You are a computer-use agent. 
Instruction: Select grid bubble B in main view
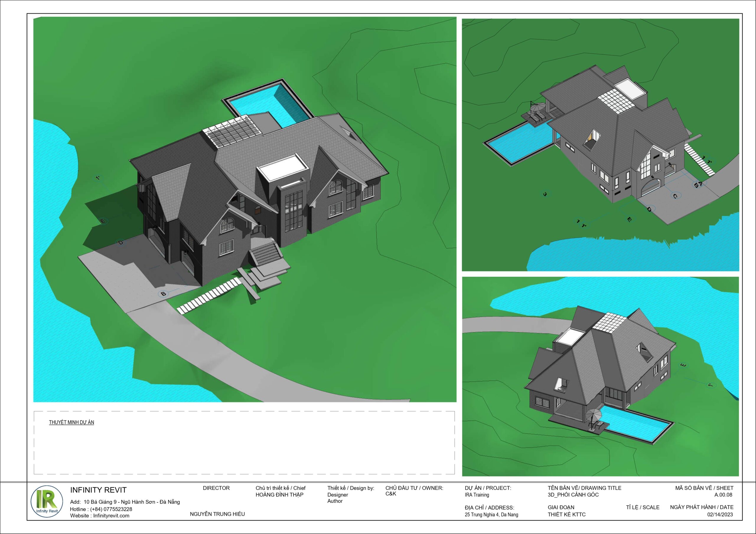(163, 294)
